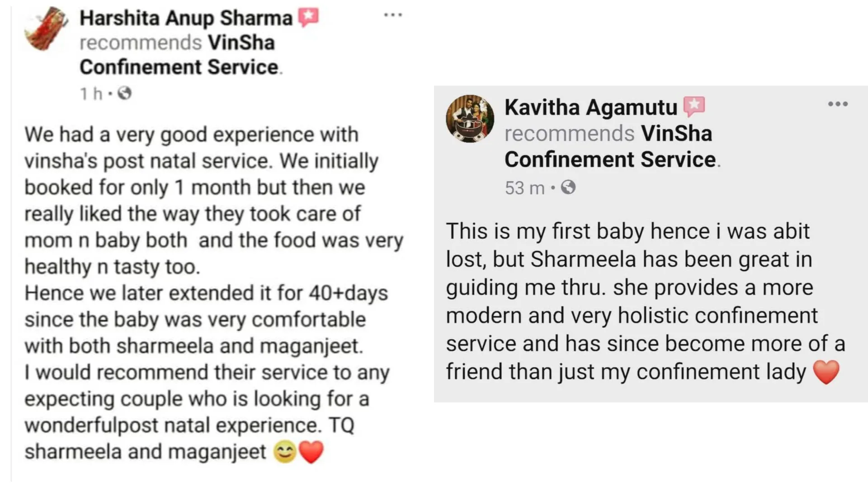Open Harshita Anup Sharma's profile picture

[x=47, y=28]
